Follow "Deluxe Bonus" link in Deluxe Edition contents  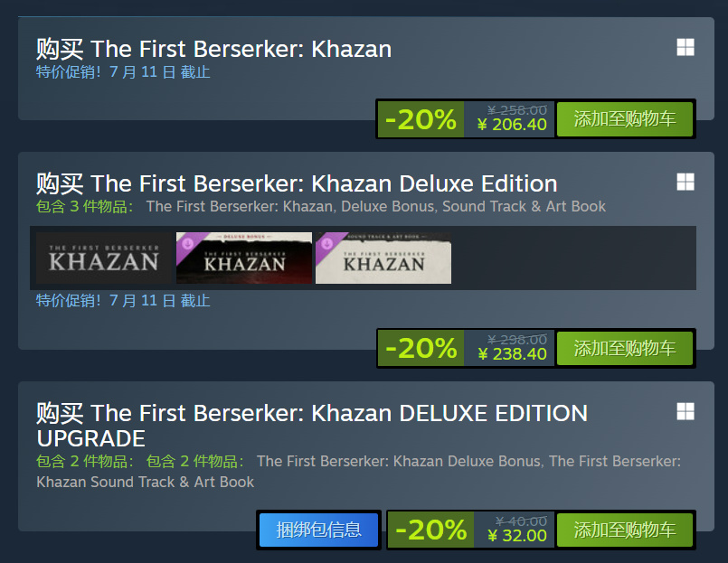[x=386, y=206]
